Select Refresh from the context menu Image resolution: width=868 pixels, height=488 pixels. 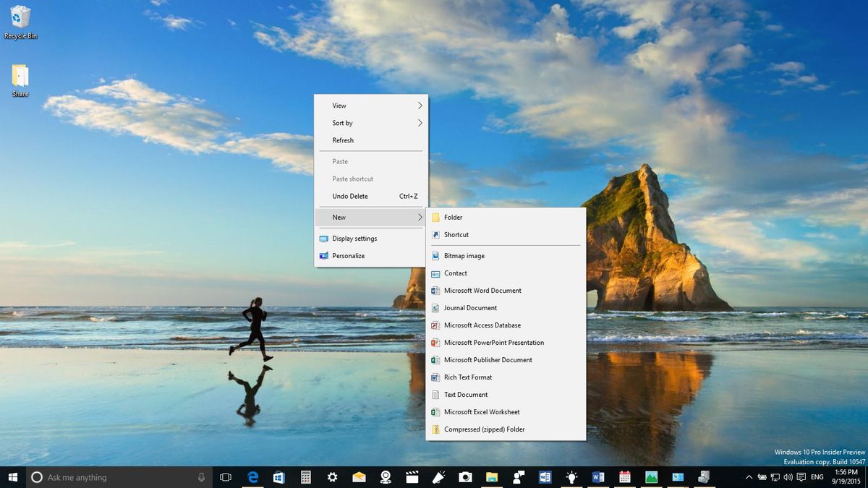[x=343, y=140]
